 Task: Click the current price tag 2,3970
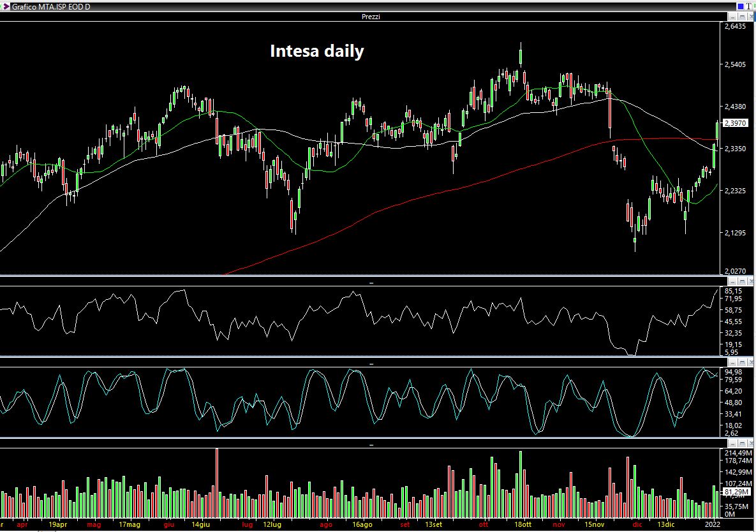coord(736,123)
